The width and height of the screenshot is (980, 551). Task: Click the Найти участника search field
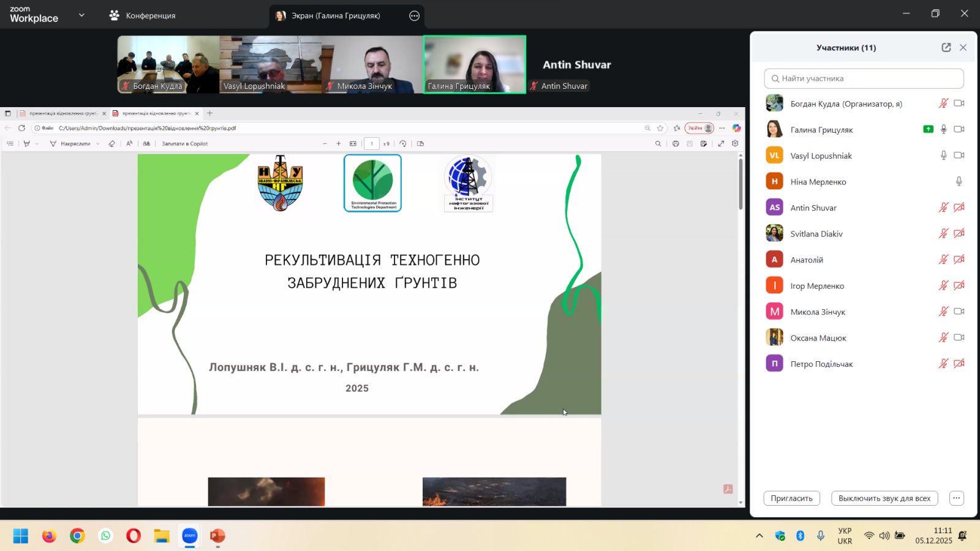click(864, 78)
